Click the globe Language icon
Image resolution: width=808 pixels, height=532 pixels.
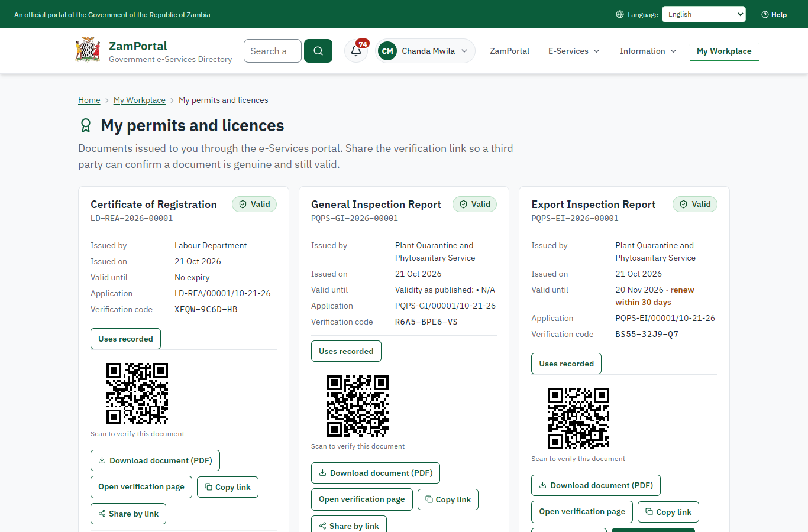pos(620,14)
